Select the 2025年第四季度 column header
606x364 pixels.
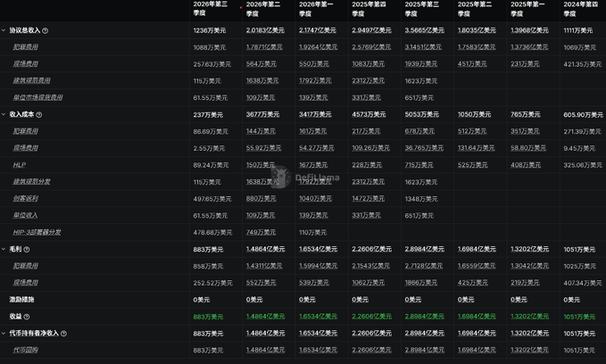pos(369,9)
